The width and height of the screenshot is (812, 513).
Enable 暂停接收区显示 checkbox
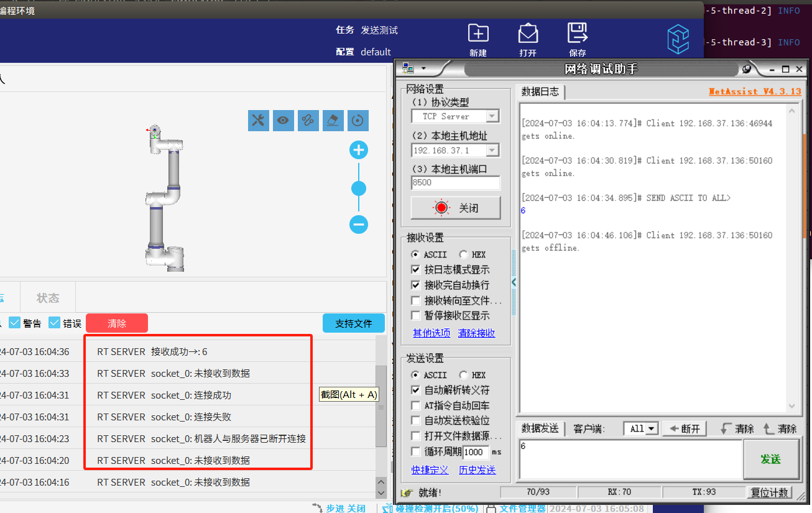pos(416,316)
